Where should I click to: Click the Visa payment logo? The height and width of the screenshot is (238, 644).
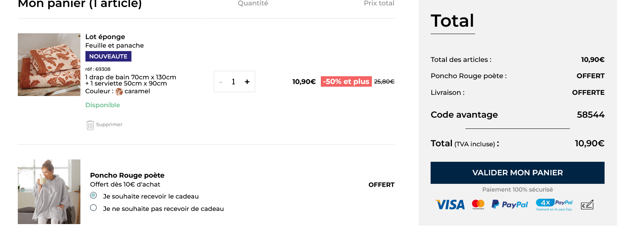pos(450,205)
